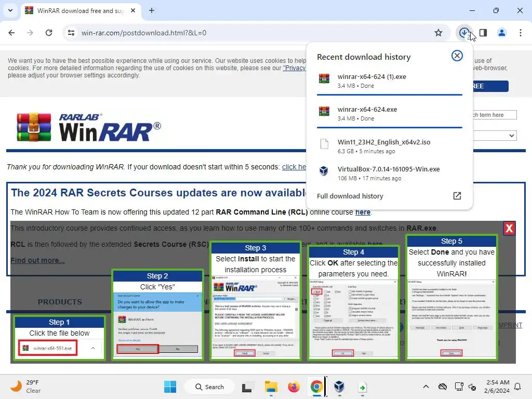Click the WinRAR RARLAB logo
The width and height of the screenshot is (532, 399).
pyautogui.click(x=89, y=127)
